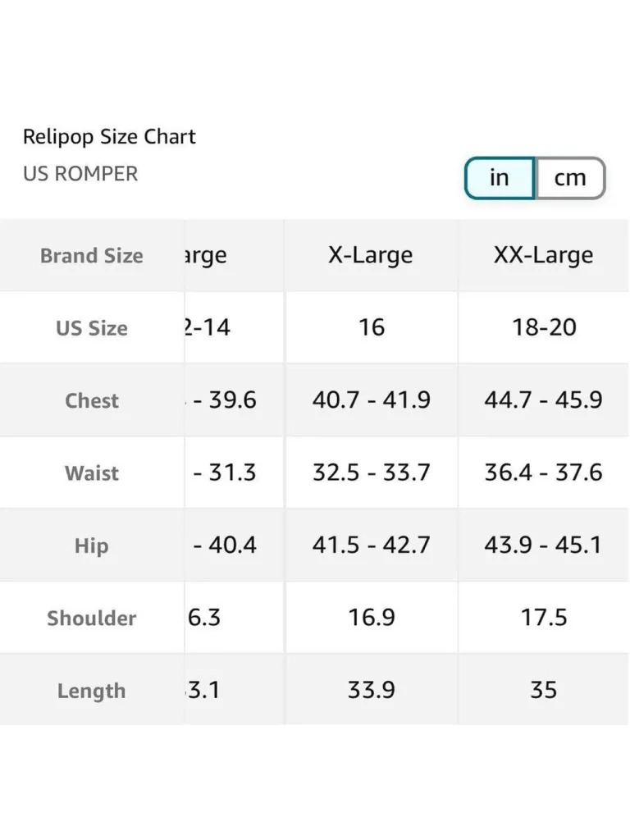Select the in unit toggle
This screenshot has height=840, width=630.
coord(500,178)
